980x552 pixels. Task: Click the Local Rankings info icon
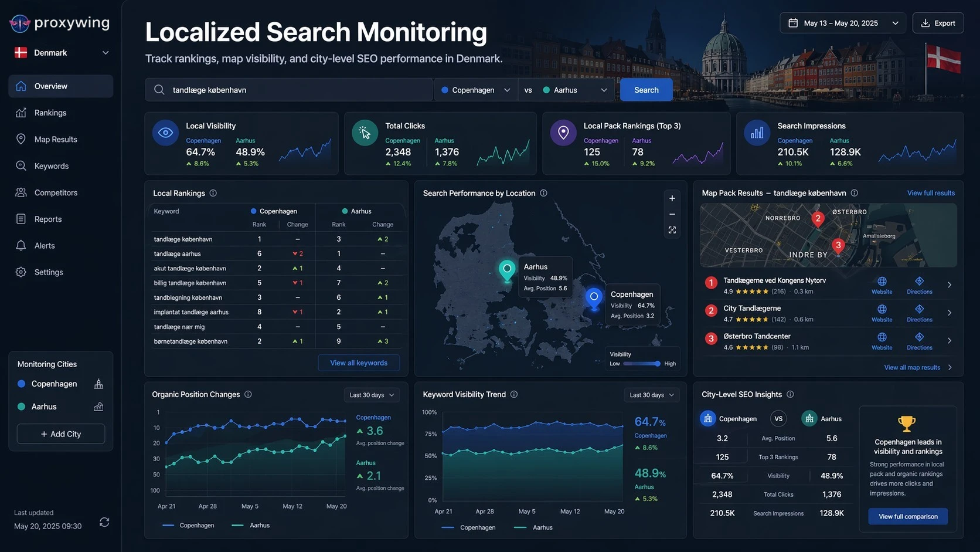pyautogui.click(x=213, y=193)
